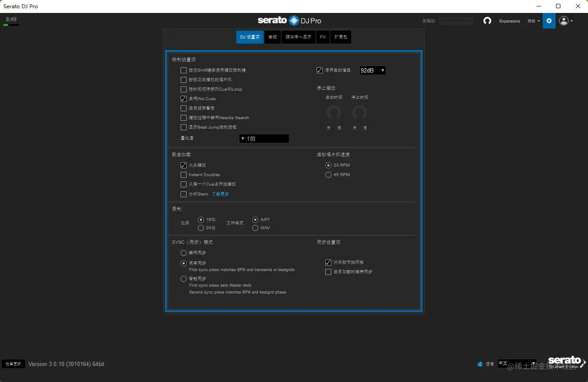
Task: Switch to the 音频 tab
Action: (273, 37)
